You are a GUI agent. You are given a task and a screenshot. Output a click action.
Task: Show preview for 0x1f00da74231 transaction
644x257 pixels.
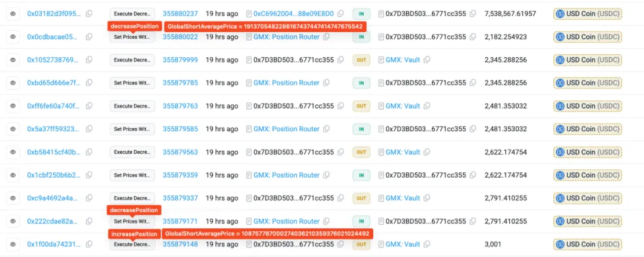click(x=13, y=244)
